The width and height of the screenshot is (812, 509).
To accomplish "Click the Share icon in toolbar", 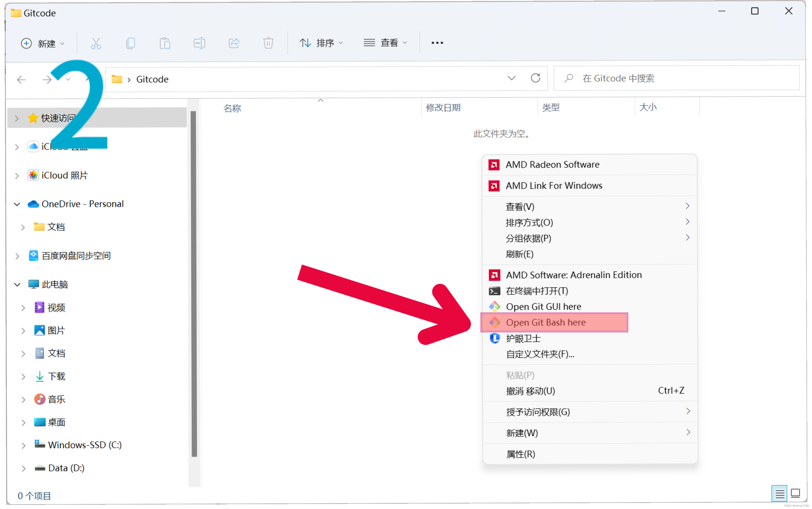I will [234, 43].
